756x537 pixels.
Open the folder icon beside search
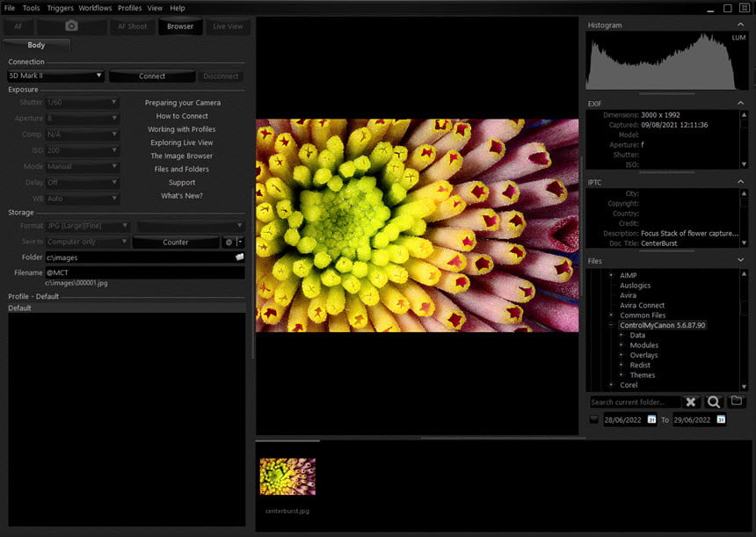(736, 401)
